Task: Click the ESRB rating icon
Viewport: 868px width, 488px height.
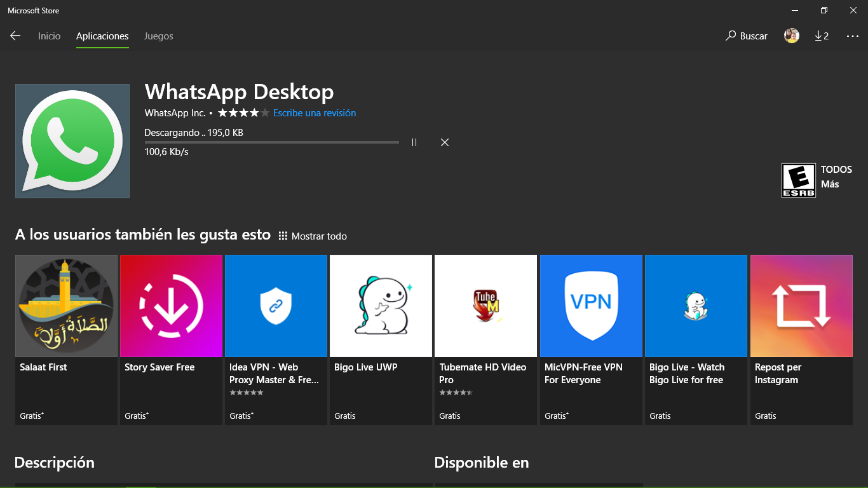Action: click(x=799, y=180)
